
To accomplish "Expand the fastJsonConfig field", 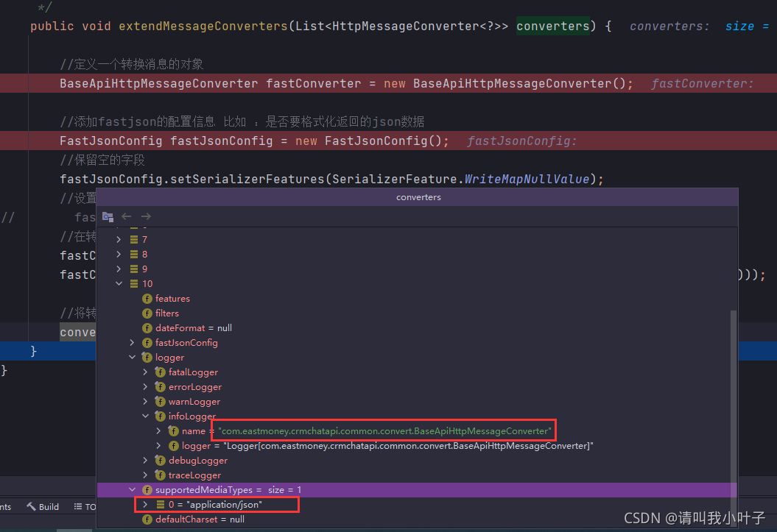I will click(132, 342).
